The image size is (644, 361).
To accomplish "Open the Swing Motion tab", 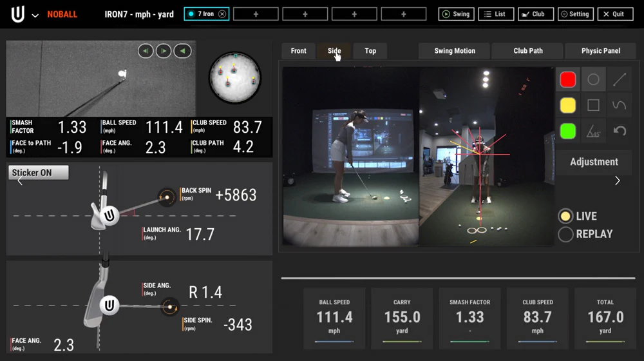I will tap(454, 50).
